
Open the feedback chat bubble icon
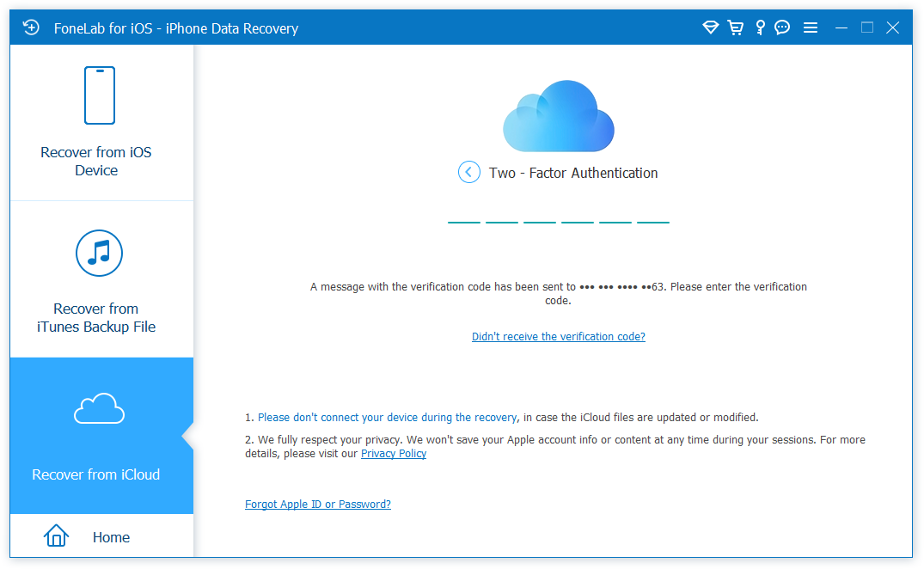tap(782, 28)
